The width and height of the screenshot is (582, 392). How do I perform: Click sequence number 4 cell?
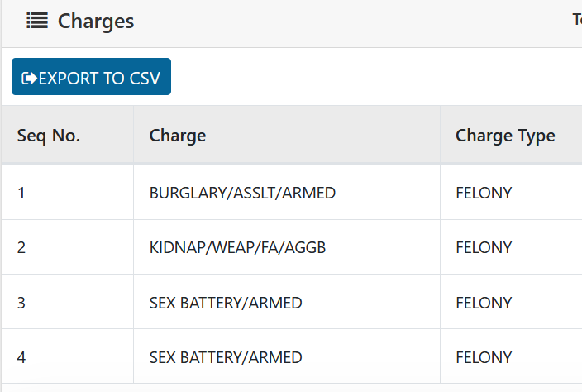[x=21, y=357]
